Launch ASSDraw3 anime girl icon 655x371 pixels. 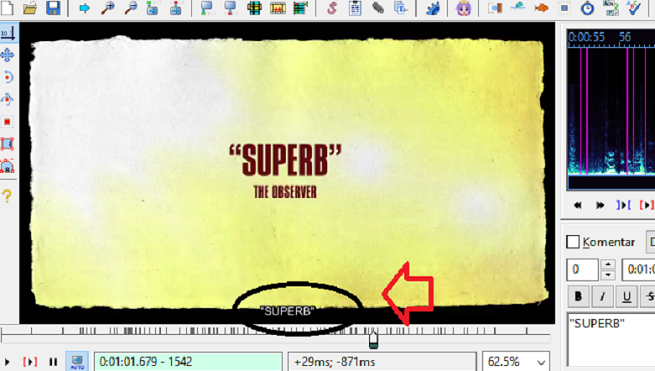click(464, 8)
